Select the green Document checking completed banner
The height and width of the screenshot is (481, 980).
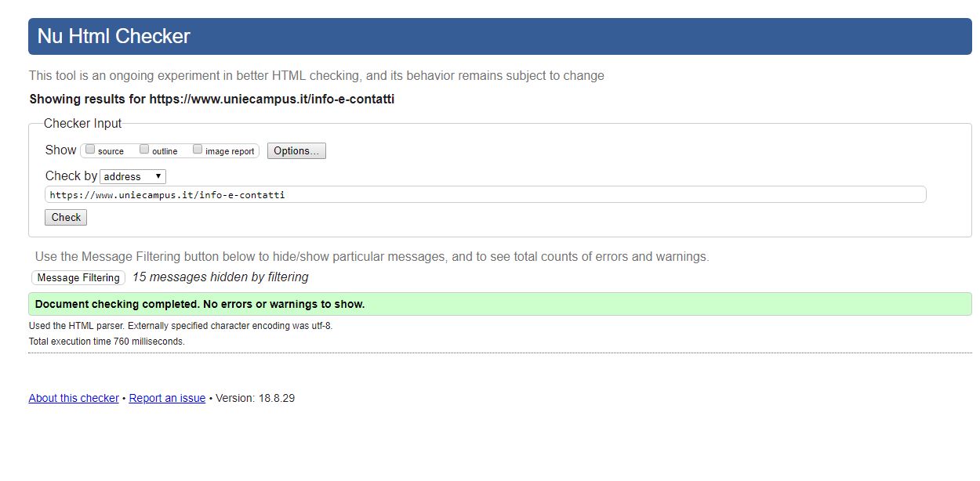[x=499, y=305]
